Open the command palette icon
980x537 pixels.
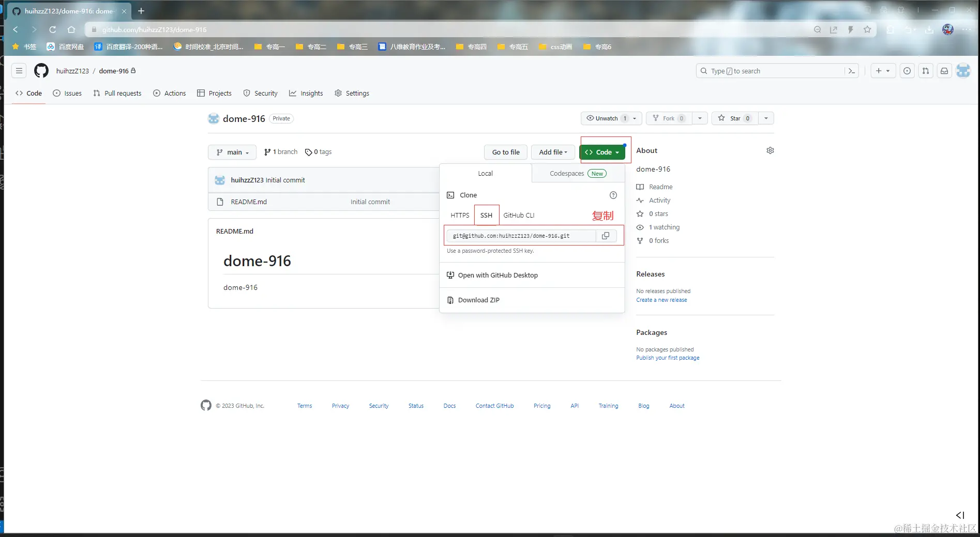click(852, 71)
